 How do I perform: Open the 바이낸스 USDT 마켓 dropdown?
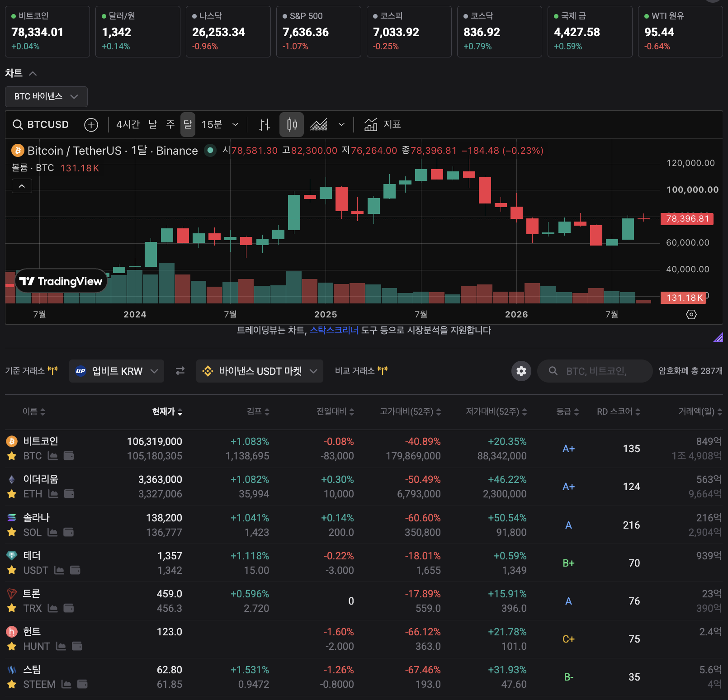(x=260, y=371)
